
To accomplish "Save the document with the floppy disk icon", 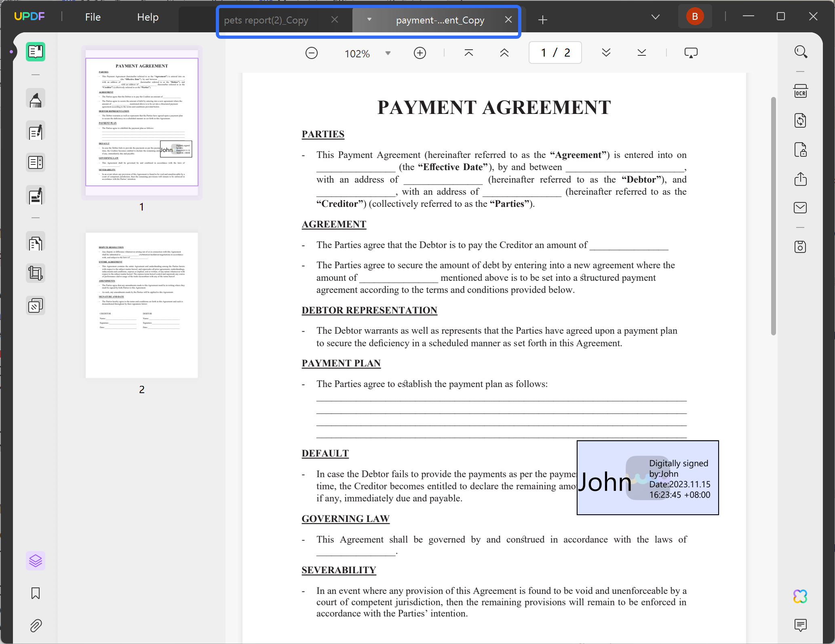I will pos(801,246).
